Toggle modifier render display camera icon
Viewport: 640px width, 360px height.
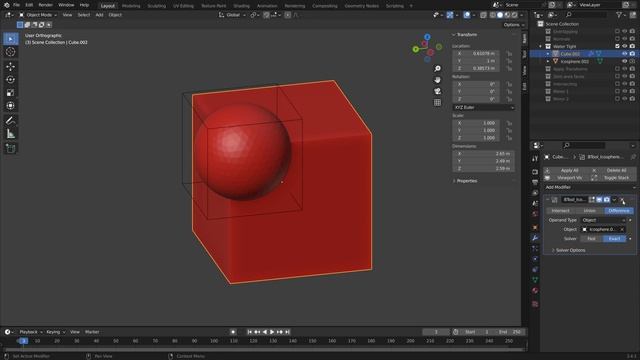(607, 200)
